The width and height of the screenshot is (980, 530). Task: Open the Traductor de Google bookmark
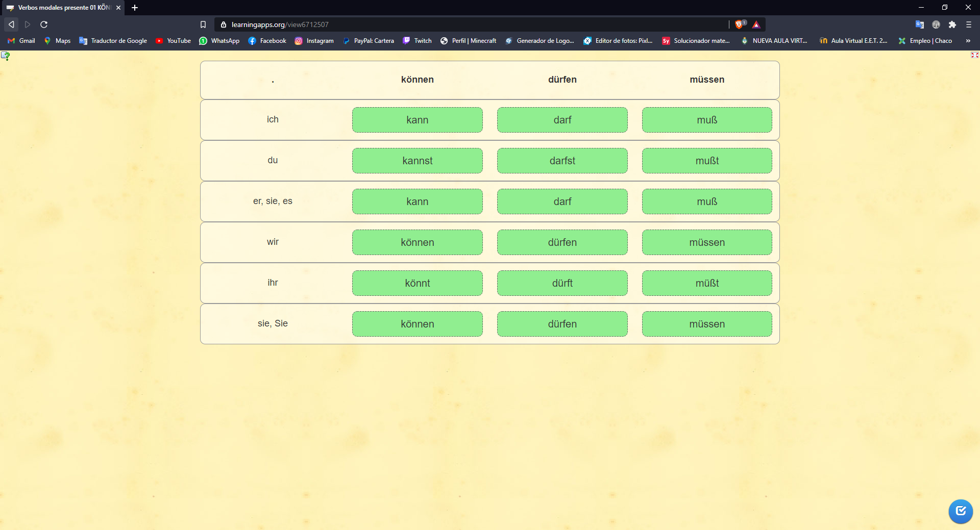[113, 41]
